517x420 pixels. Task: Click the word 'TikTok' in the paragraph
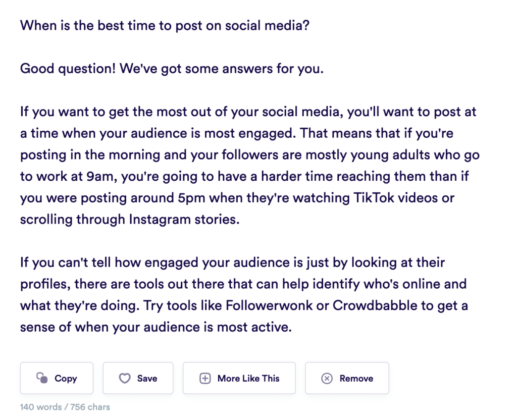point(374,198)
